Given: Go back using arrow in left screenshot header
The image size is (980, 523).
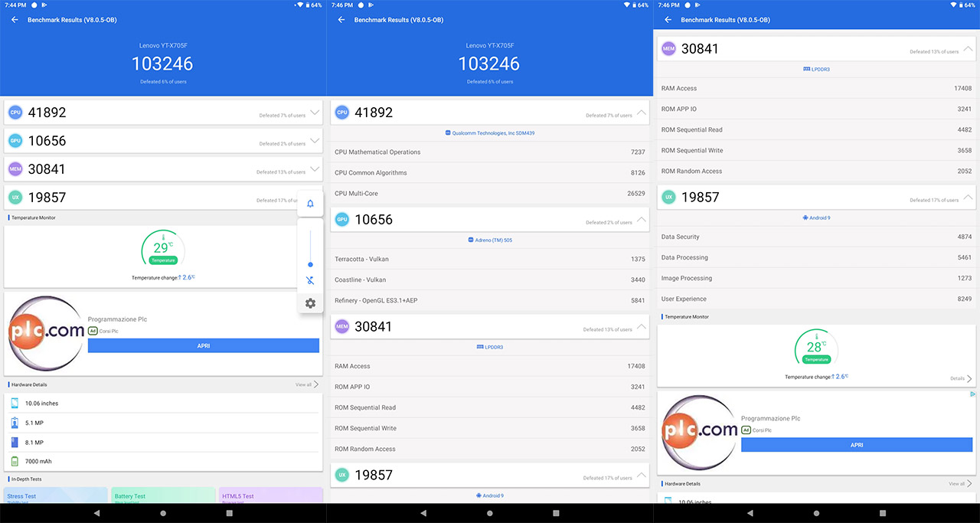Looking at the screenshot, I should 15,20.
